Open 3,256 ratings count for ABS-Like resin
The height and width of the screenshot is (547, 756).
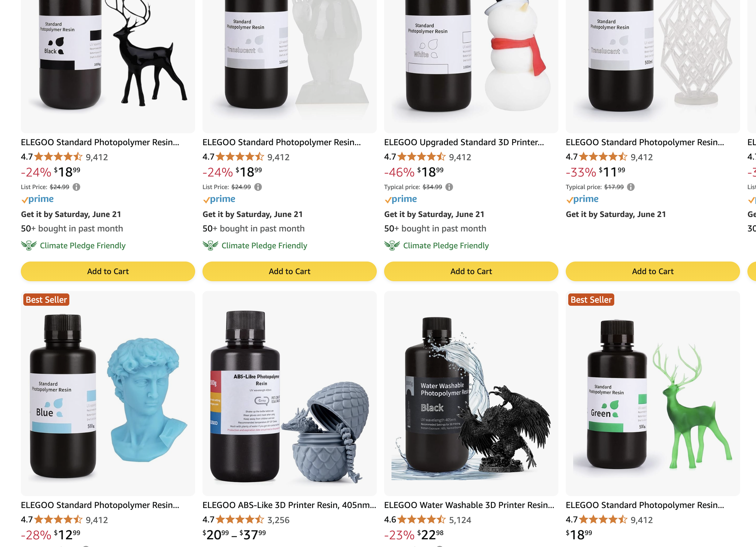click(278, 520)
